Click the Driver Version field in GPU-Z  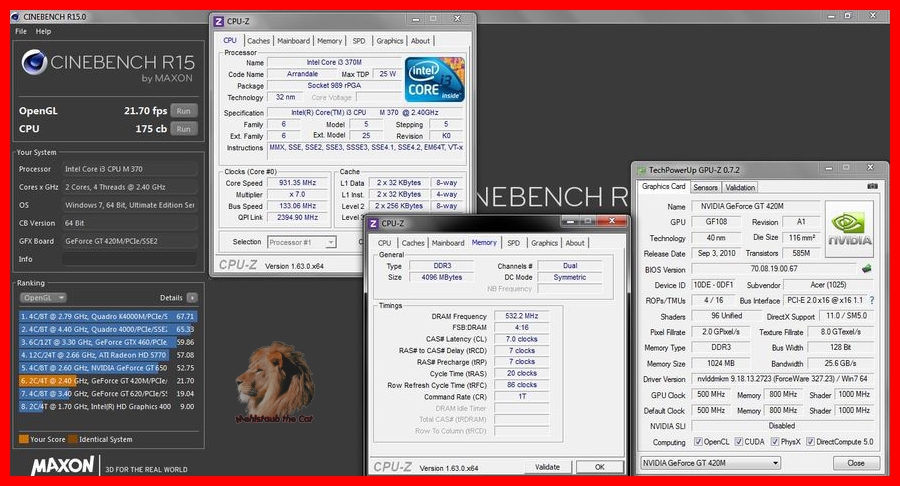[x=782, y=379]
